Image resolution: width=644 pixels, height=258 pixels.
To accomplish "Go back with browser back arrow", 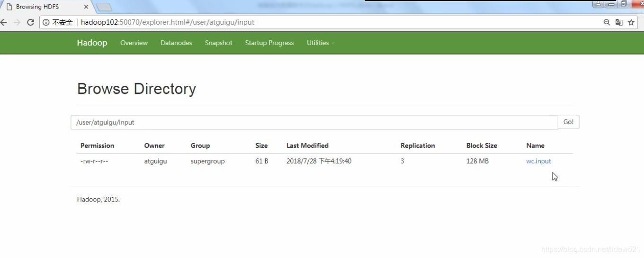I will click(4, 22).
